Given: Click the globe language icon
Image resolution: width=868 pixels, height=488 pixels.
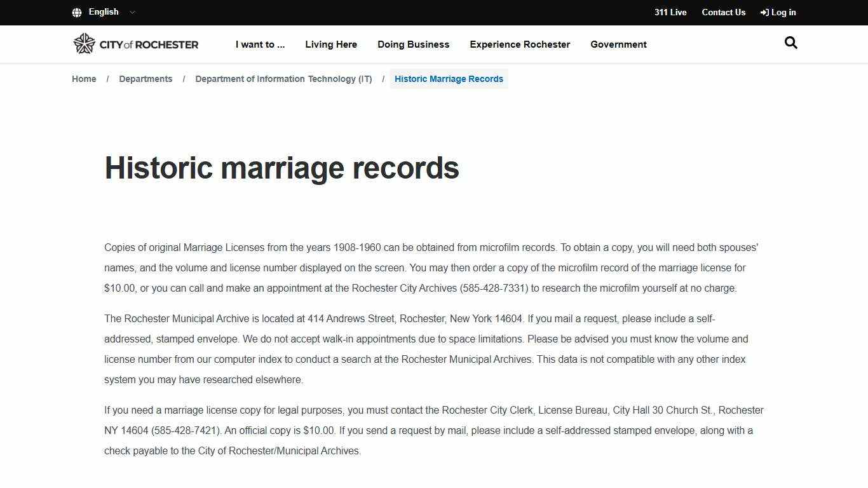Looking at the screenshot, I should pos(77,12).
